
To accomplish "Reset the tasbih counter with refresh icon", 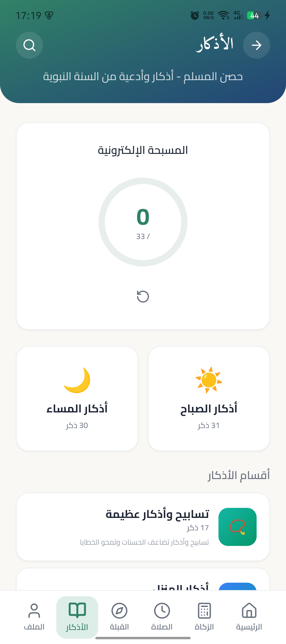I will point(143,296).
